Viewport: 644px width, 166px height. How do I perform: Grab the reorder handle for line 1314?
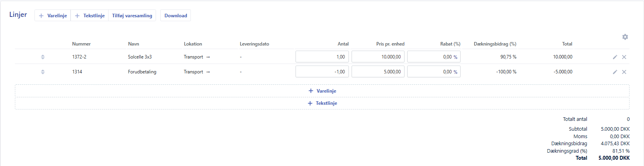point(43,72)
